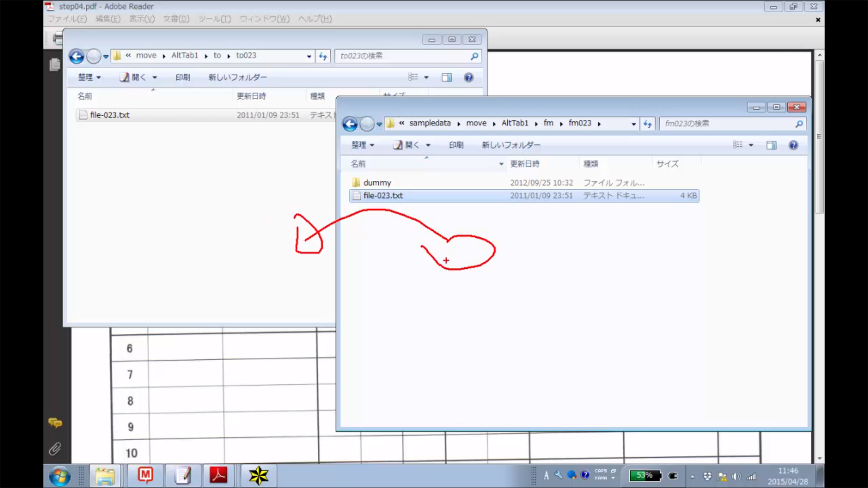
Task: Click 新しいフォルダー button in fm023 window
Action: tap(511, 145)
